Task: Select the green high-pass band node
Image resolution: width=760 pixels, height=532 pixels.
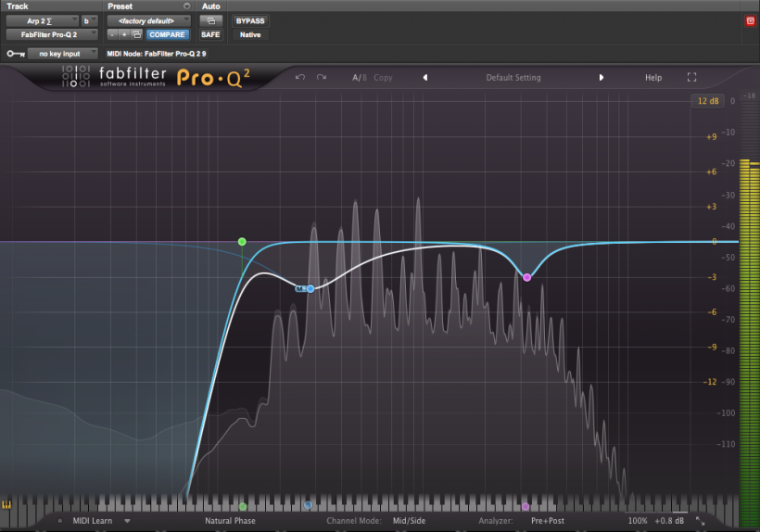Action: (x=242, y=241)
